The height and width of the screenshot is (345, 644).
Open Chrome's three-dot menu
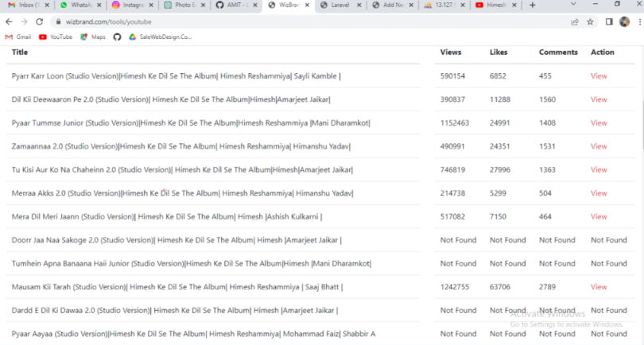640,21
